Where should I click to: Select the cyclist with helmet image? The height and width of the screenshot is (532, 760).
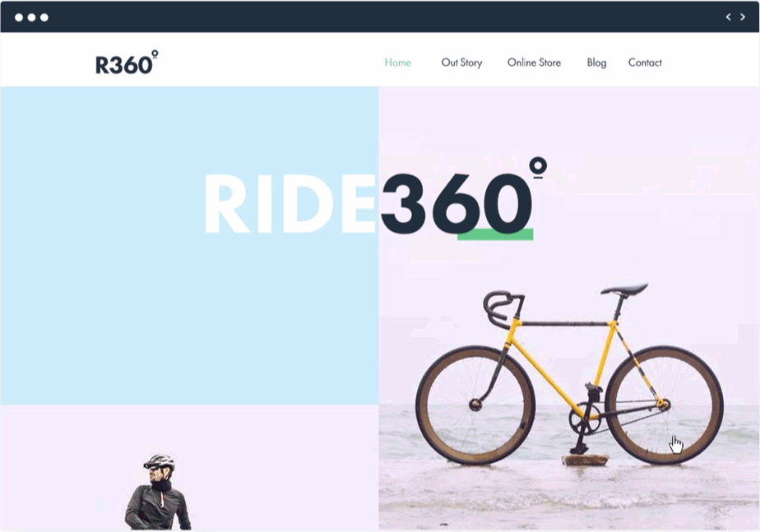tap(158, 492)
